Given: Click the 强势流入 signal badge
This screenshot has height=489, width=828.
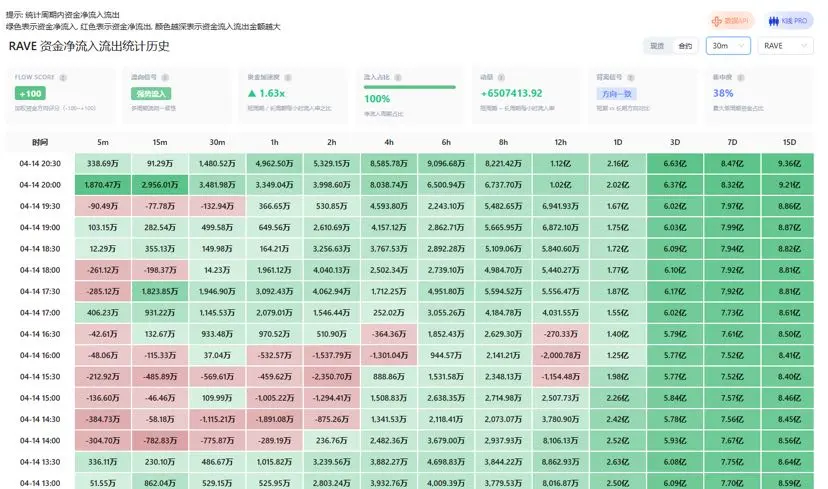Looking at the screenshot, I should tap(145, 93).
